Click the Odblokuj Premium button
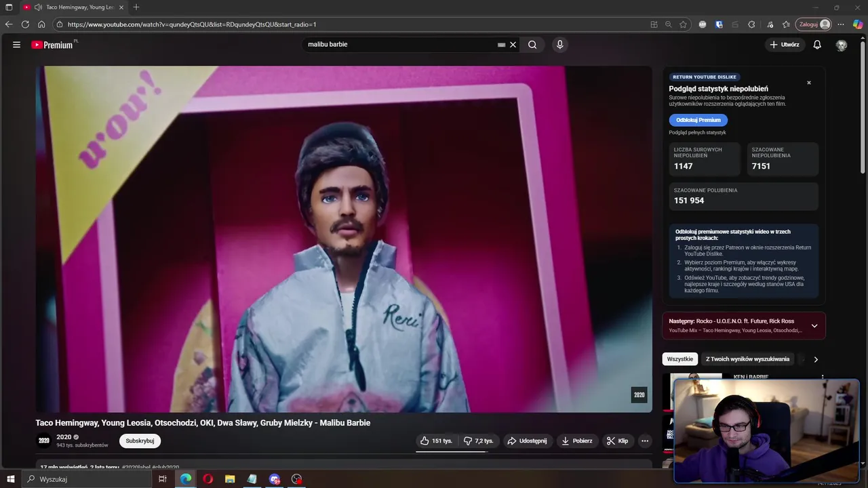 pyautogui.click(x=698, y=120)
